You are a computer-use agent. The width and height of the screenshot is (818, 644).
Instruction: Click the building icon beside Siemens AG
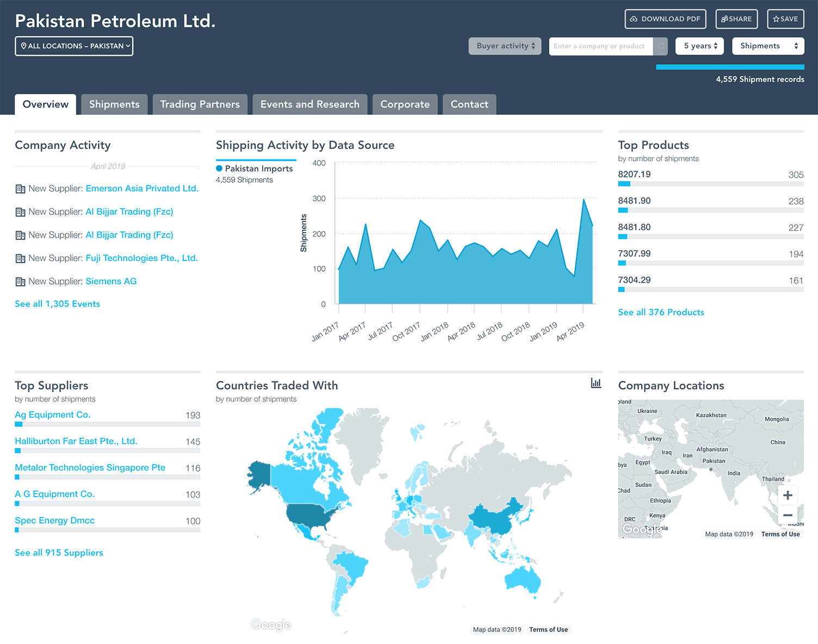[x=20, y=282]
